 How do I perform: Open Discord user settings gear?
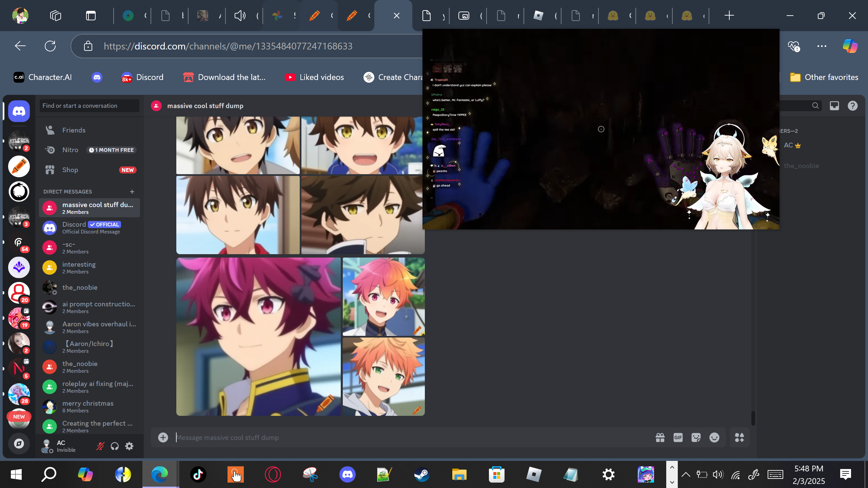click(129, 446)
